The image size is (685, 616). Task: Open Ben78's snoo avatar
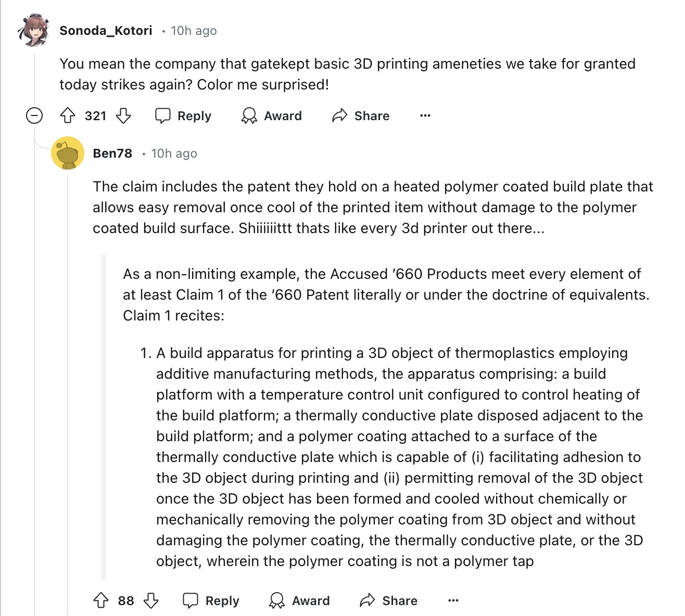[68, 153]
